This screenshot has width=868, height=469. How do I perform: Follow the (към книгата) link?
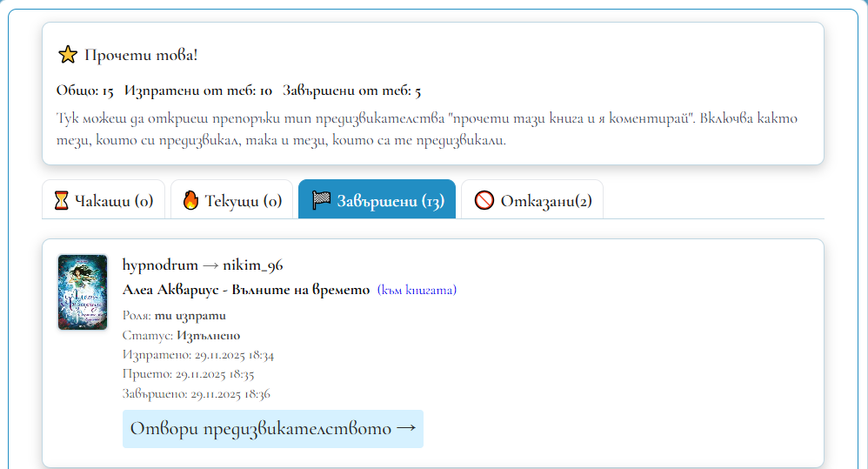pos(417,290)
